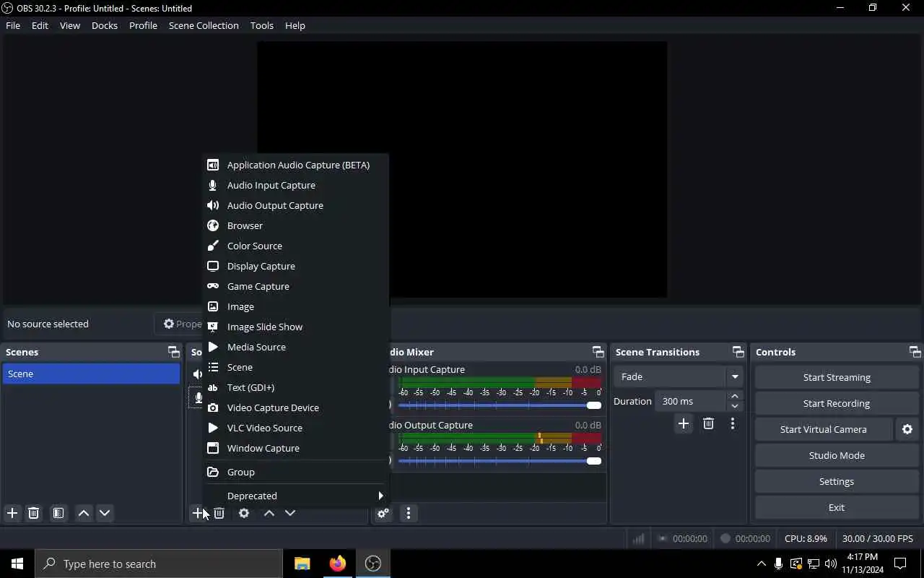Add a Display Capture source
The image size is (924, 578).
click(295, 266)
